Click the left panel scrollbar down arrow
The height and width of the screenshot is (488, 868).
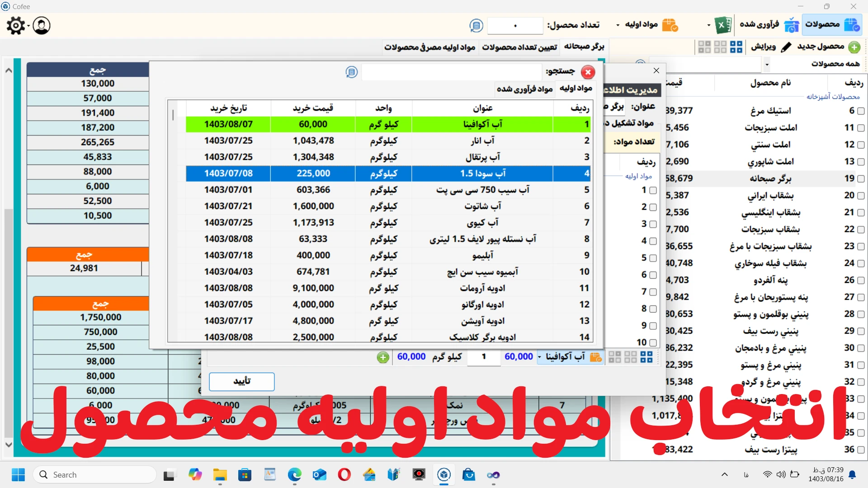tap(8, 445)
